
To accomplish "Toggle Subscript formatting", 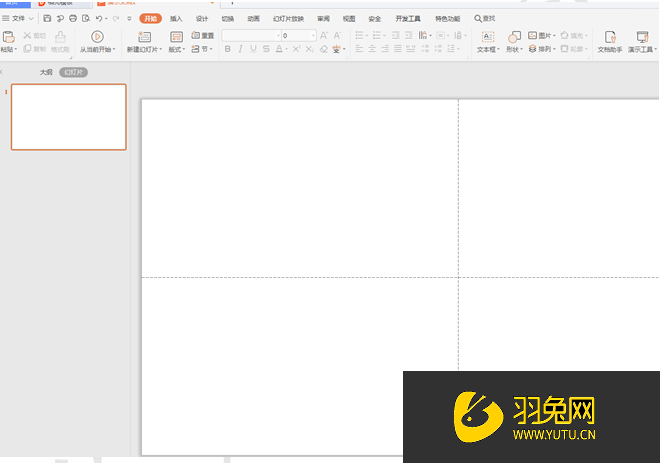I will pos(309,49).
